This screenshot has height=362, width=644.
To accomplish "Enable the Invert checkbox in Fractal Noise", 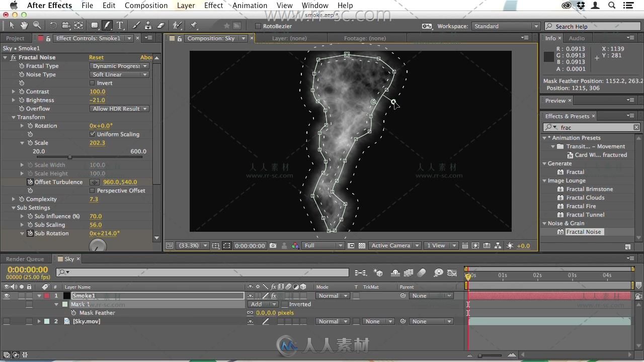I will pyautogui.click(x=92, y=83).
